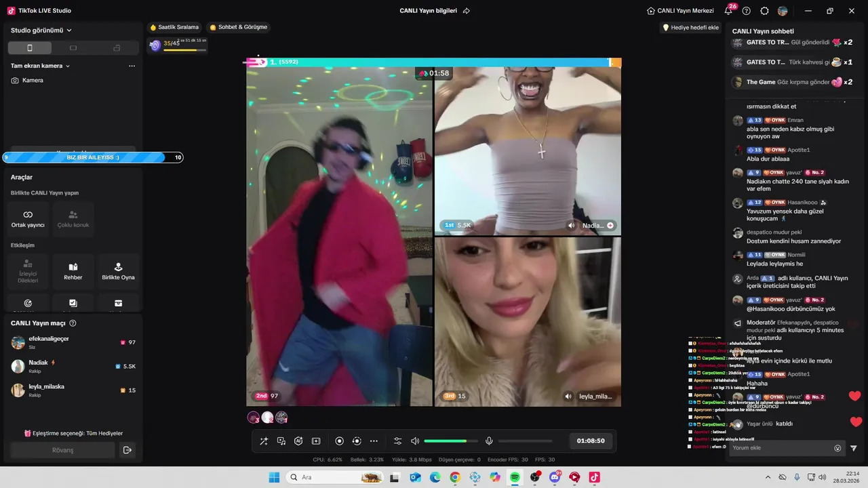This screenshot has width=868, height=488.
Task: Select the combined dual-screen layout
Action: point(117,48)
